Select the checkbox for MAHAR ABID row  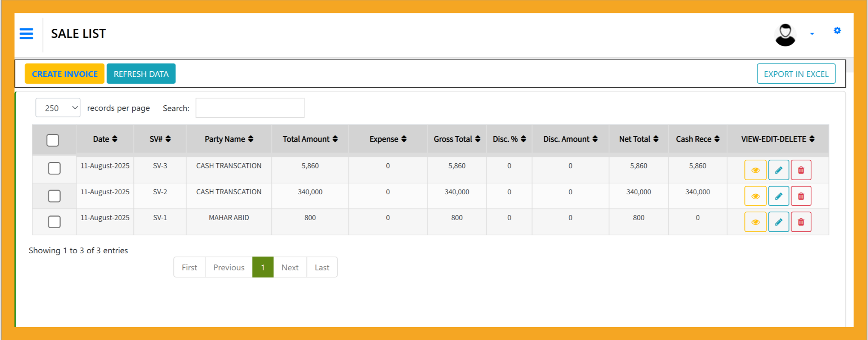(54, 222)
